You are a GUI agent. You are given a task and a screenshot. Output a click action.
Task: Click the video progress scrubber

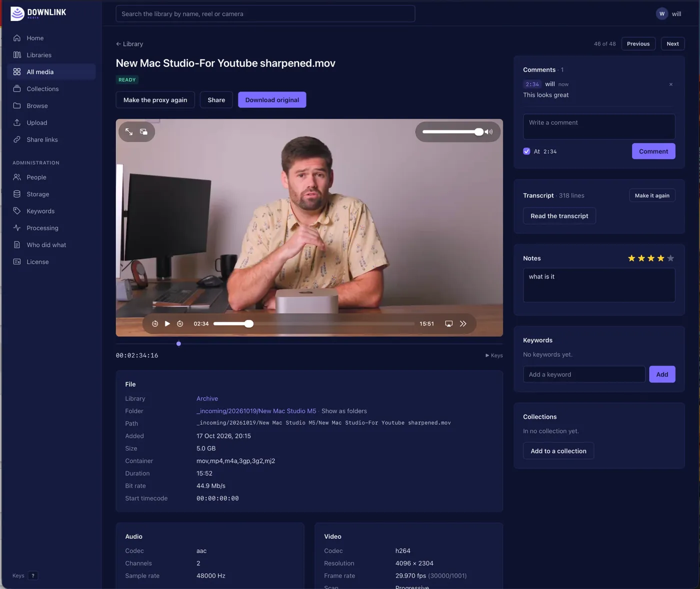click(314, 323)
